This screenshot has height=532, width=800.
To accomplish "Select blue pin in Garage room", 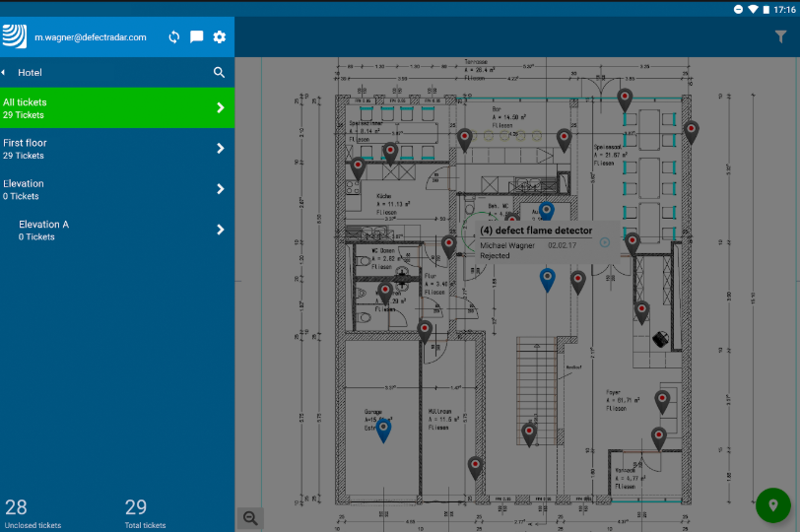I will [x=383, y=431].
